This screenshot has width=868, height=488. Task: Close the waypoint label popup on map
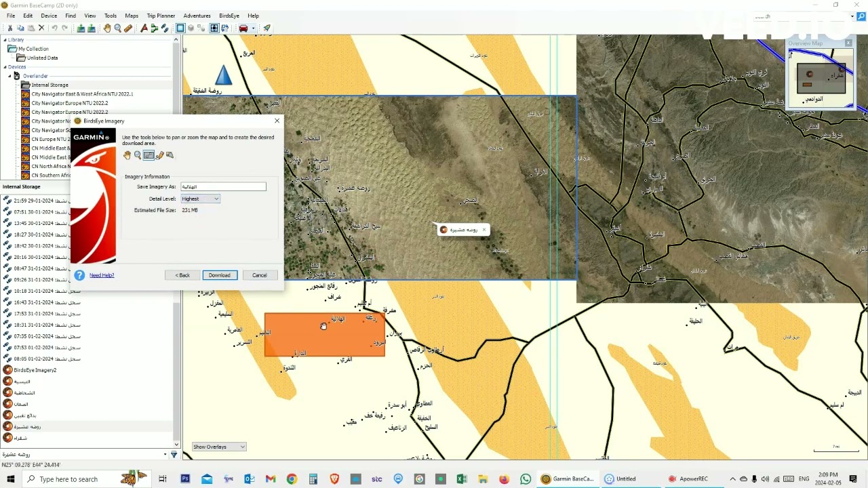coord(484,230)
